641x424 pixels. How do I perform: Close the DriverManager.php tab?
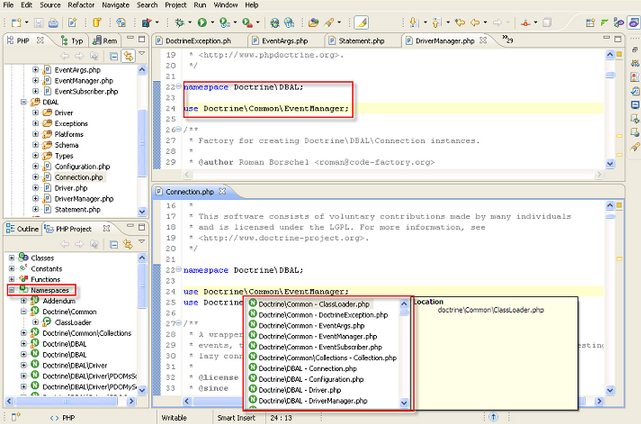pyautogui.click(x=483, y=40)
